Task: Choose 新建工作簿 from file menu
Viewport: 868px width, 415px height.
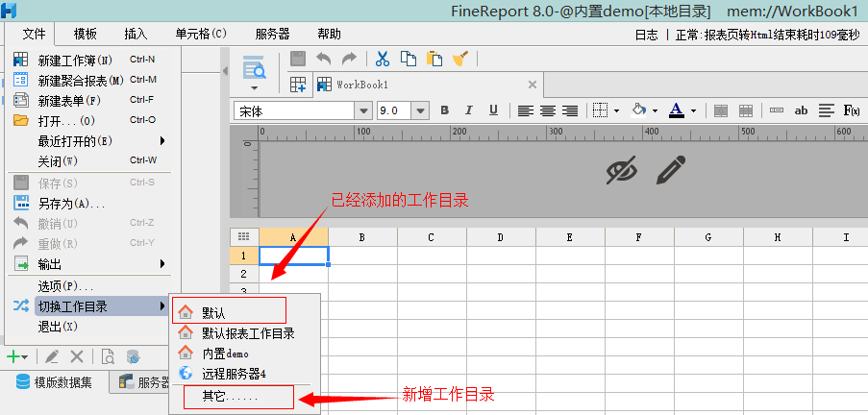Action: [88, 60]
